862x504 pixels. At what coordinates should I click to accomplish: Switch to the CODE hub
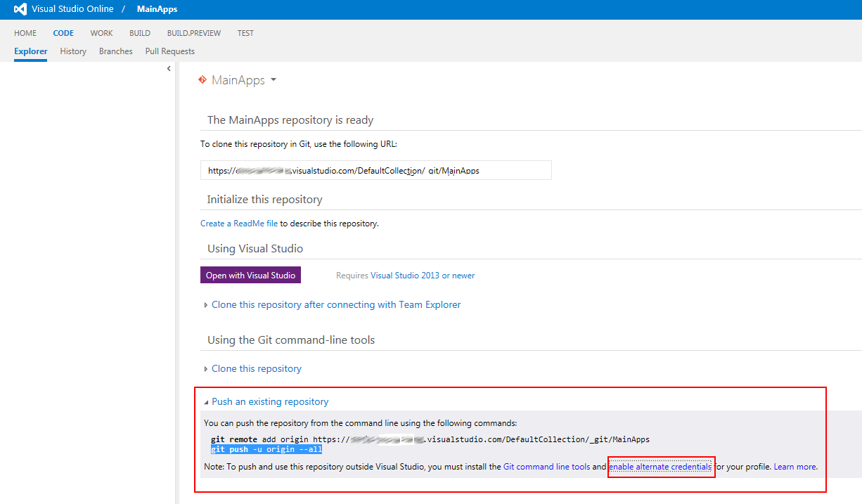point(63,33)
